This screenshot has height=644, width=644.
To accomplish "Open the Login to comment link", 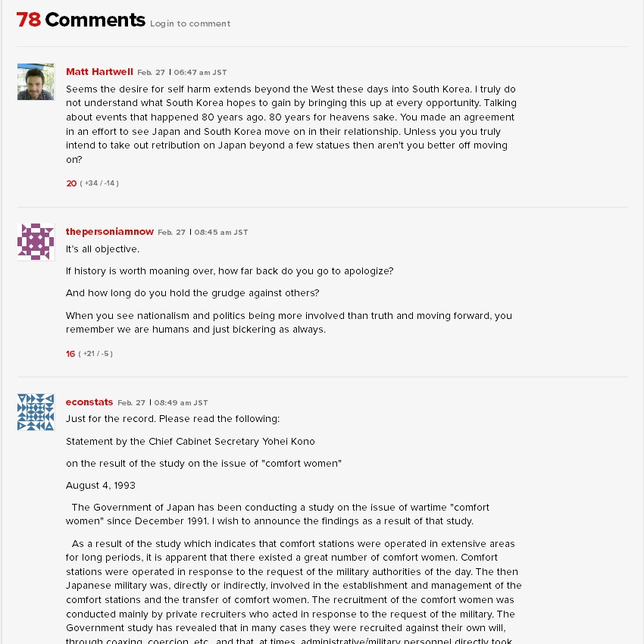I will [x=190, y=23].
